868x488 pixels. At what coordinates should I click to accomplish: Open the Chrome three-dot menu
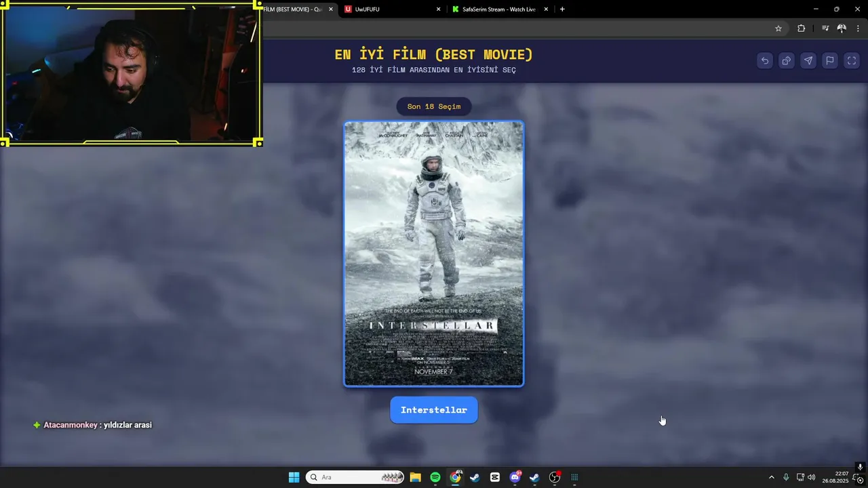coord(859,28)
